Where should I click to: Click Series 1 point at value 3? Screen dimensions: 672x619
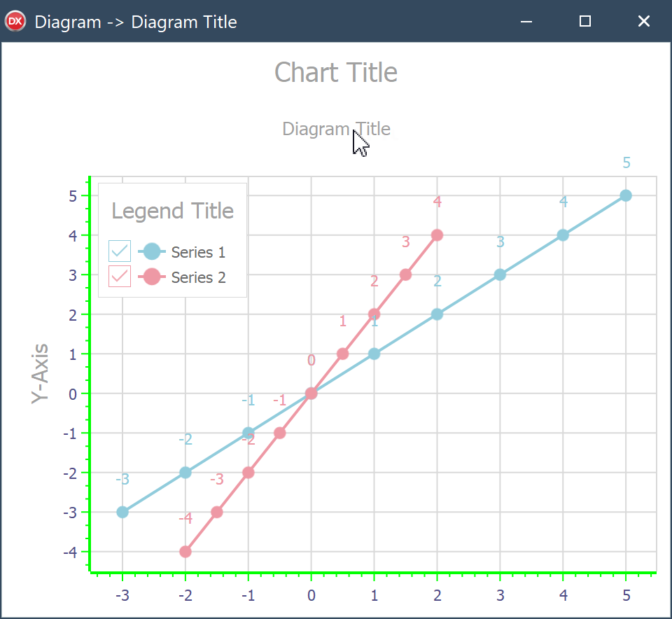(x=500, y=274)
